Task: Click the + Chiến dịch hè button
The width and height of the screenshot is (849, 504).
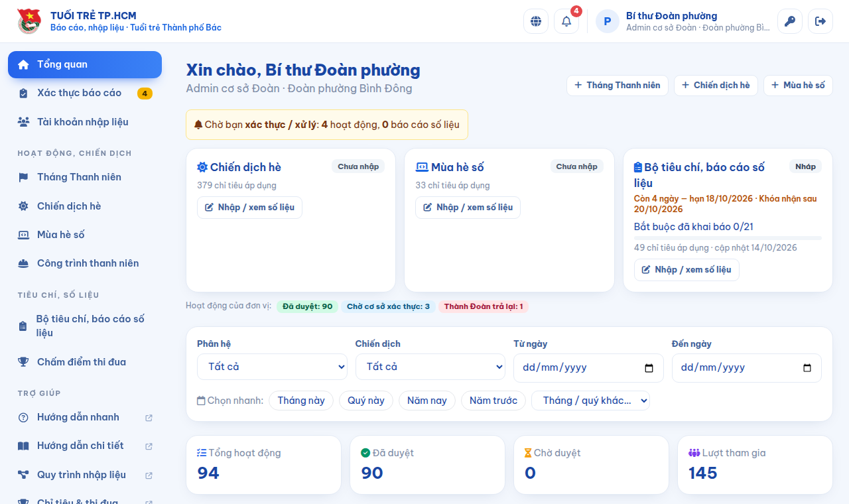Action: 716,86
